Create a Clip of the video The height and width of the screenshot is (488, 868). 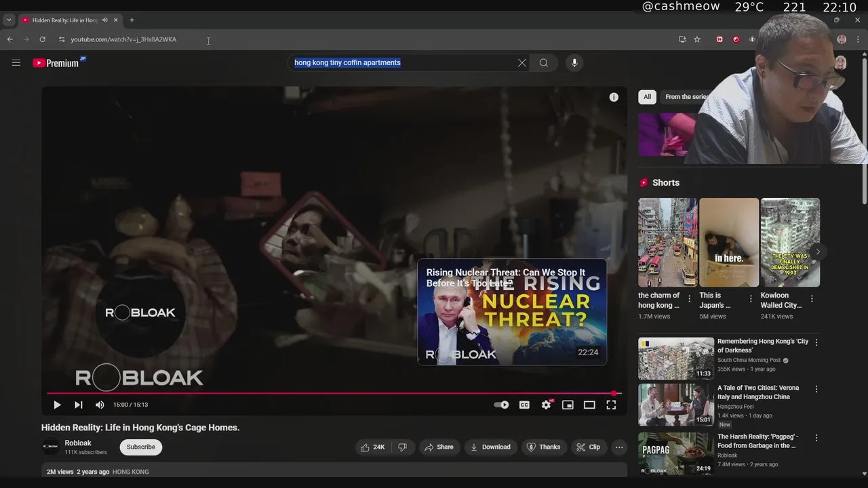pos(588,447)
